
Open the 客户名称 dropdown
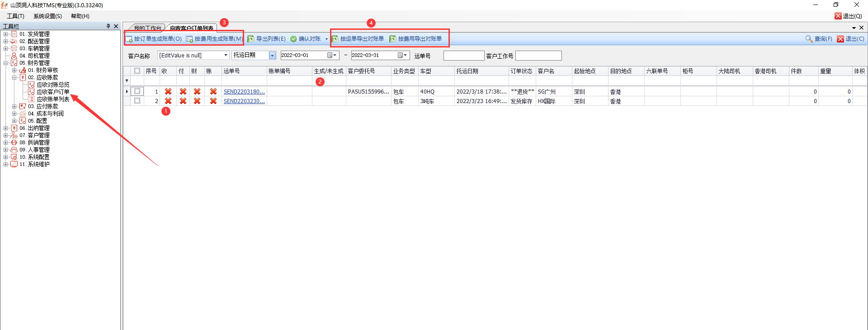tap(226, 55)
